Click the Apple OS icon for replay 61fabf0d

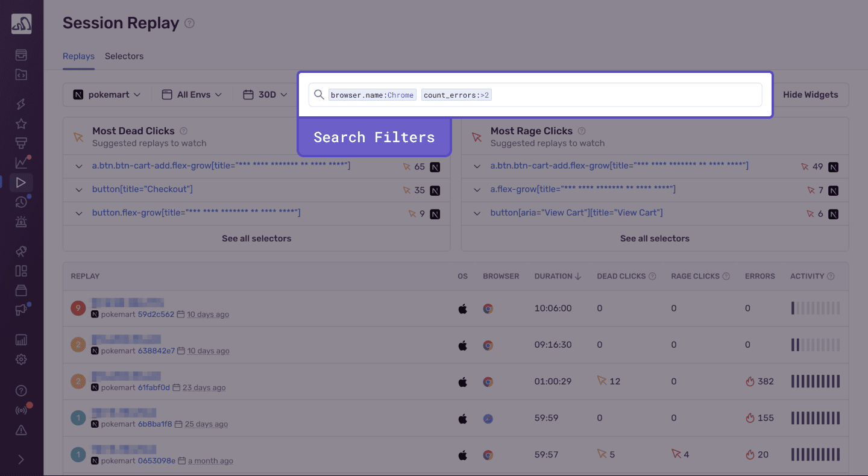(x=462, y=381)
